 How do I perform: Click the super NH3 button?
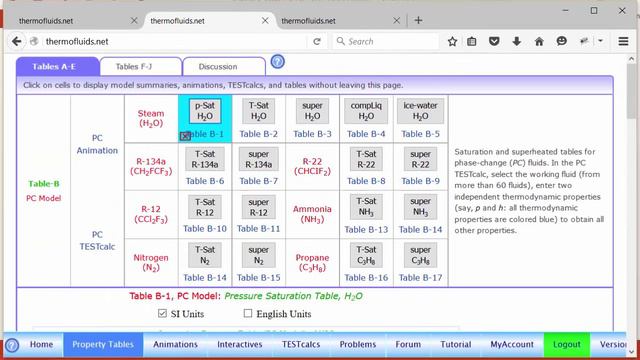pyautogui.click(x=420, y=207)
